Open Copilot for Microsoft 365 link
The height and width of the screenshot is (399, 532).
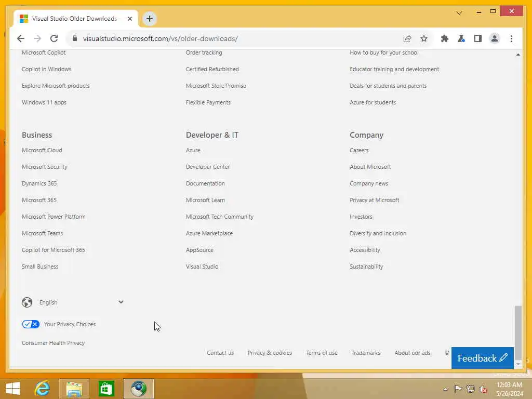[x=54, y=250]
